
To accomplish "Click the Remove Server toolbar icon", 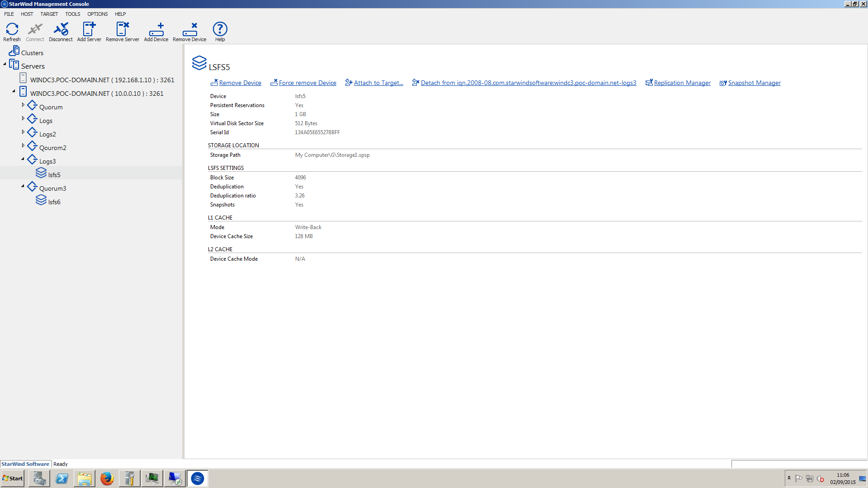I will coord(123,32).
